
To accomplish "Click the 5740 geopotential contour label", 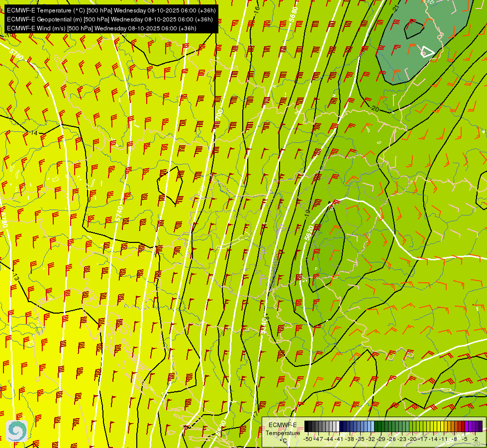I will (119, 214).
